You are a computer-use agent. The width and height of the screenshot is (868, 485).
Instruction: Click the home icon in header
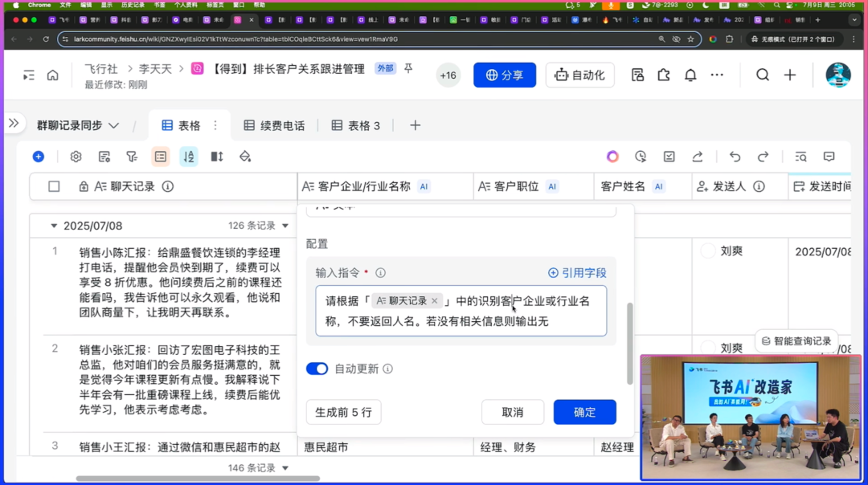coord(52,75)
